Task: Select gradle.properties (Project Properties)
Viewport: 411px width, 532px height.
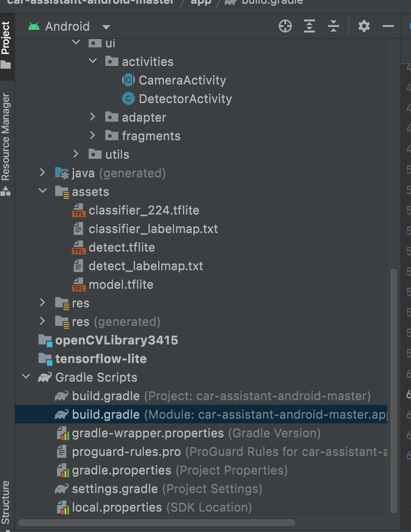Action: [180, 471]
